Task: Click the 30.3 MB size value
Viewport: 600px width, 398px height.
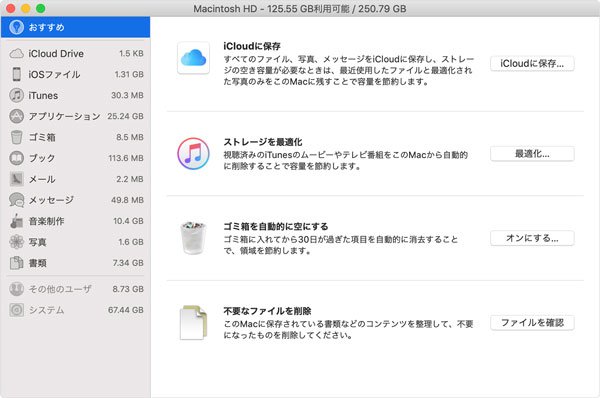Action: point(127,95)
